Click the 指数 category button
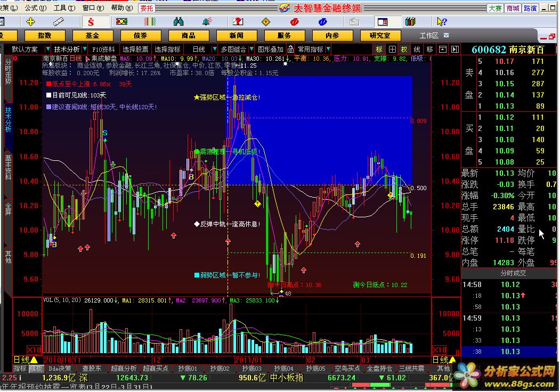Screen dimensions: 560x392 (45, 35)
